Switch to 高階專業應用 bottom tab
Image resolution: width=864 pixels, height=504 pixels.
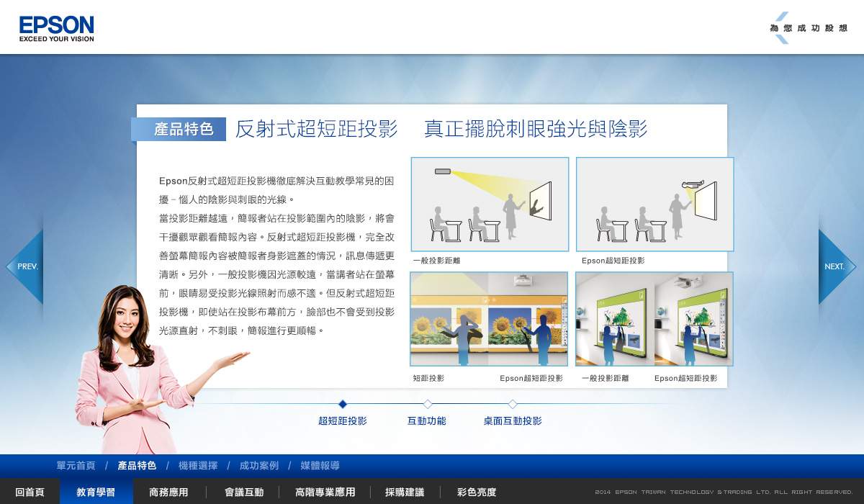click(325, 492)
